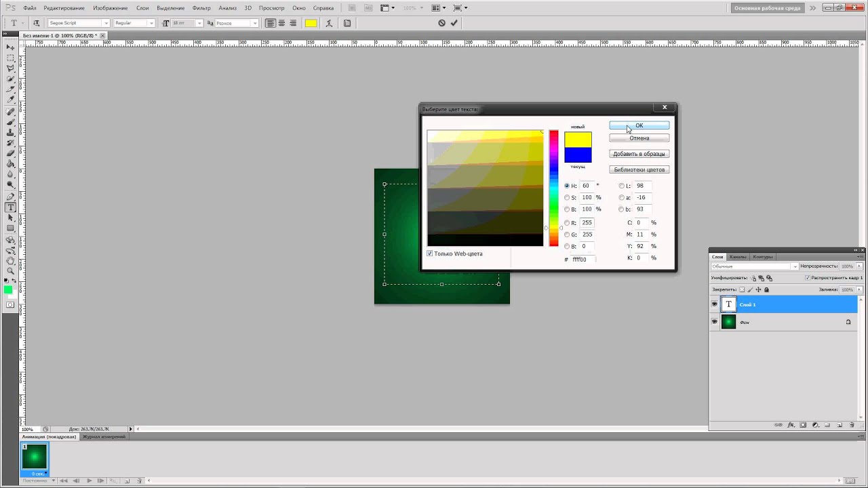Center text alignment in options bar
868x488 pixels.
click(x=281, y=23)
